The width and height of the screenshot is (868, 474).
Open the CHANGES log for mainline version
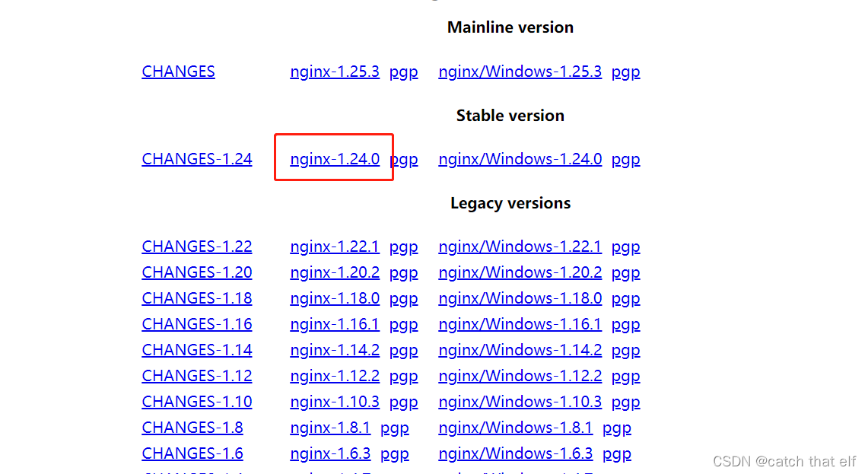[178, 71]
